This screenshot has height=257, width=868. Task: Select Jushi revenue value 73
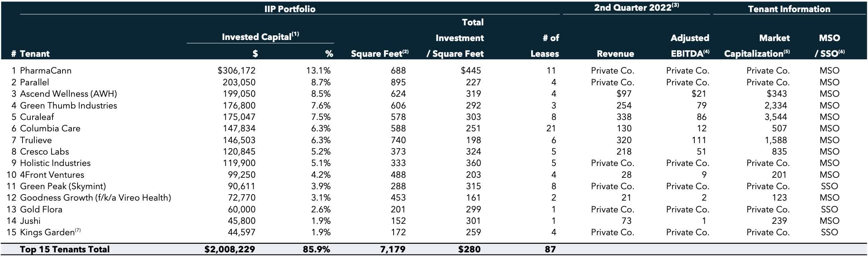[626, 221]
